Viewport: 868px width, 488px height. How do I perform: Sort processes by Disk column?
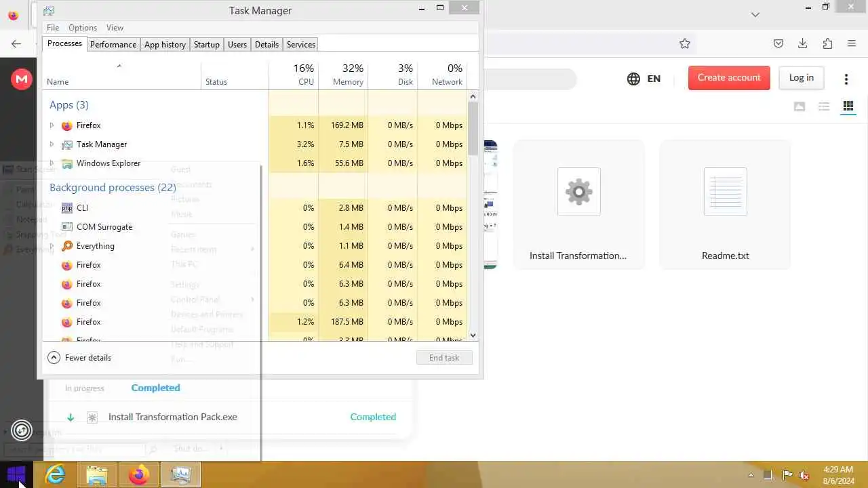(x=393, y=75)
